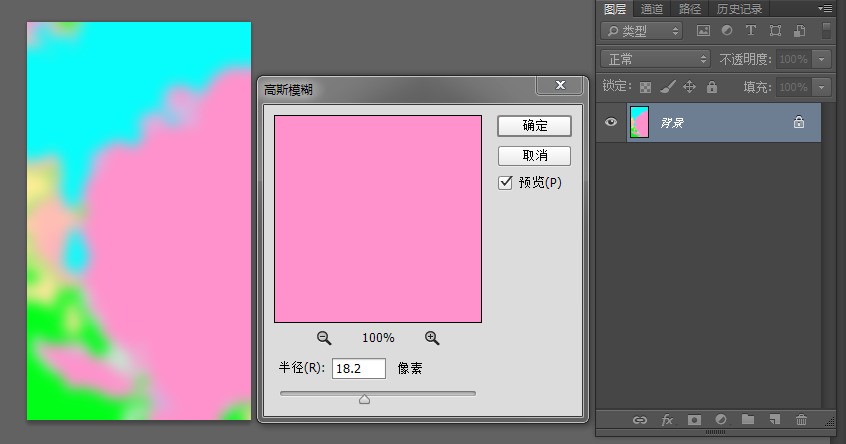Hide the 背景 layer with eye icon

point(611,122)
